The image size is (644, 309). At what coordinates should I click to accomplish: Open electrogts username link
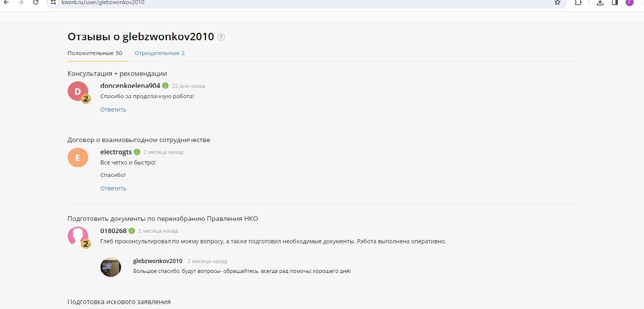coord(116,152)
